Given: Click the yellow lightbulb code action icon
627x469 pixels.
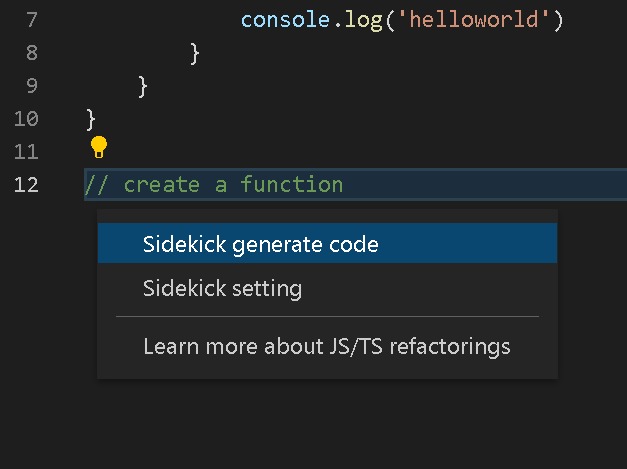Looking at the screenshot, I should pos(99,147).
